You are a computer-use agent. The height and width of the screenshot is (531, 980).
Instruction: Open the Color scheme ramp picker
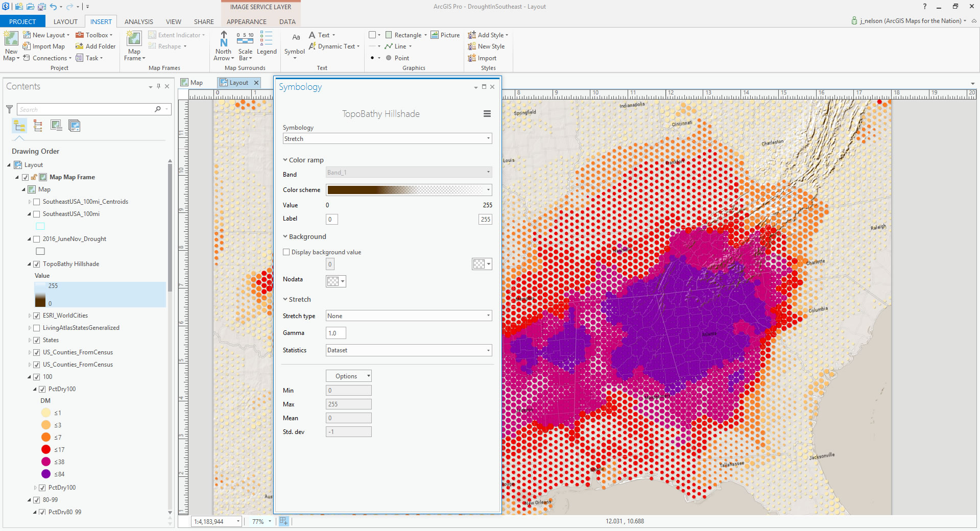point(409,190)
